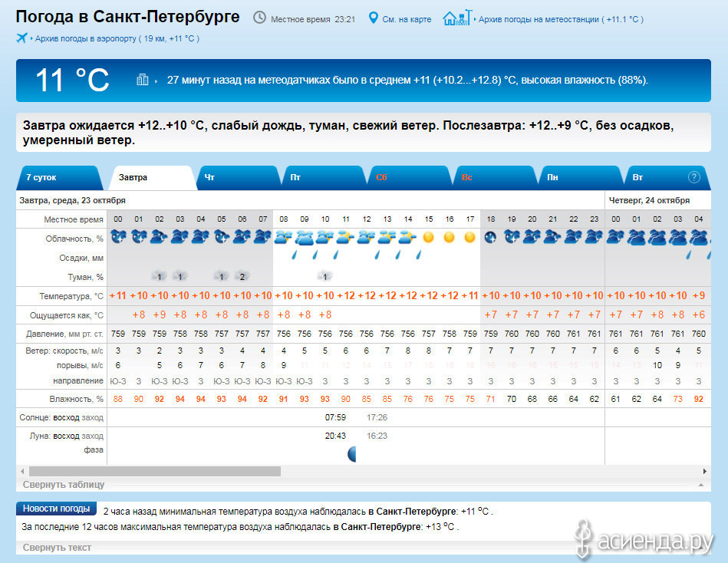Click the Завтра, среда, 23 октября header
Image resolution: width=728 pixels, height=563 pixels.
point(72,200)
